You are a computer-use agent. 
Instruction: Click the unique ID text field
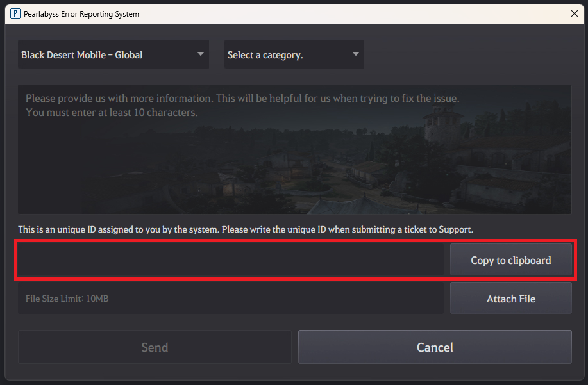[x=231, y=260]
